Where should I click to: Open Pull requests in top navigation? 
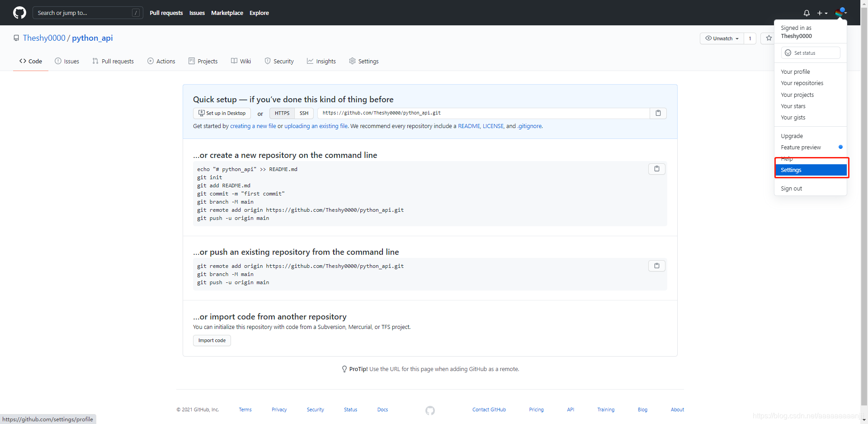166,13
